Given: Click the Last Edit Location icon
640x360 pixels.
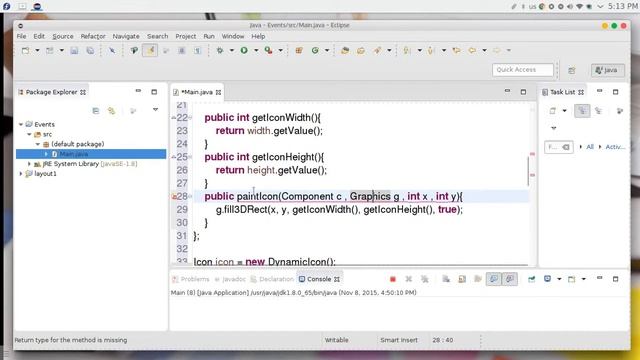Looking at the screenshot, I should [456, 51].
